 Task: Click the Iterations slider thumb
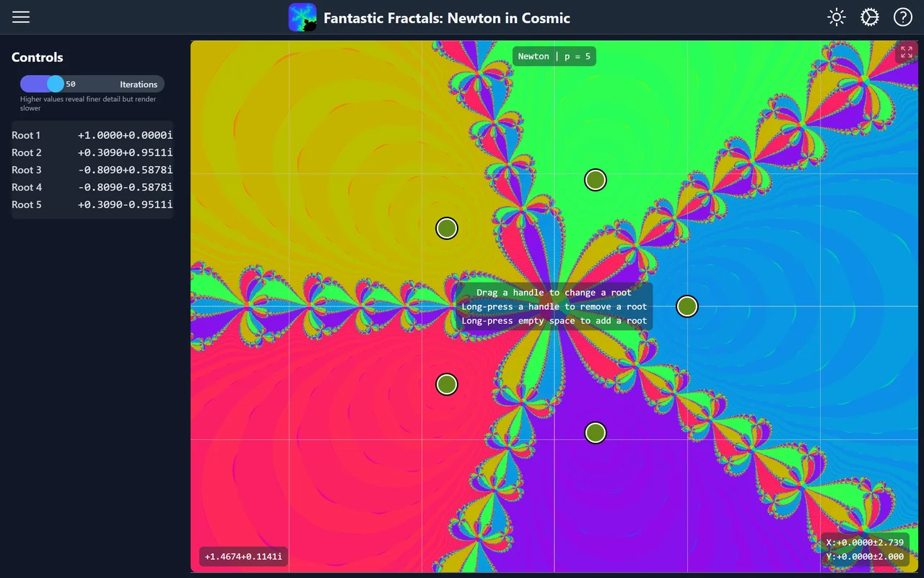(56, 84)
